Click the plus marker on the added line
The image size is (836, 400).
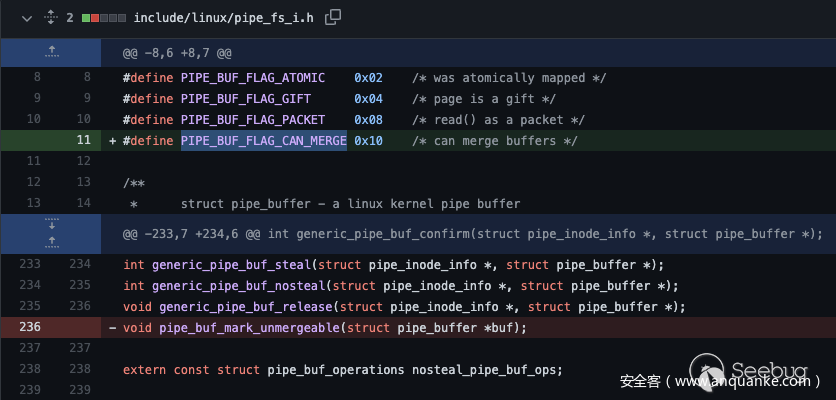point(113,141)
